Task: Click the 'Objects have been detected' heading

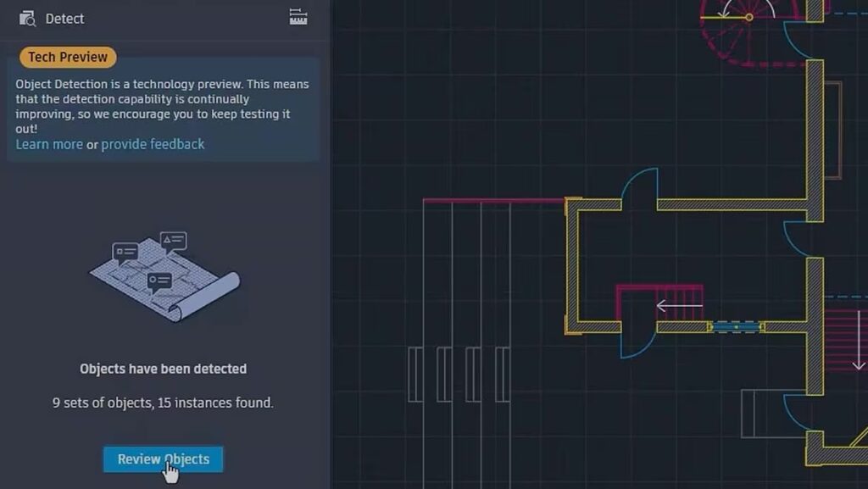Action: pyautogui.click(x=164, y=369)
